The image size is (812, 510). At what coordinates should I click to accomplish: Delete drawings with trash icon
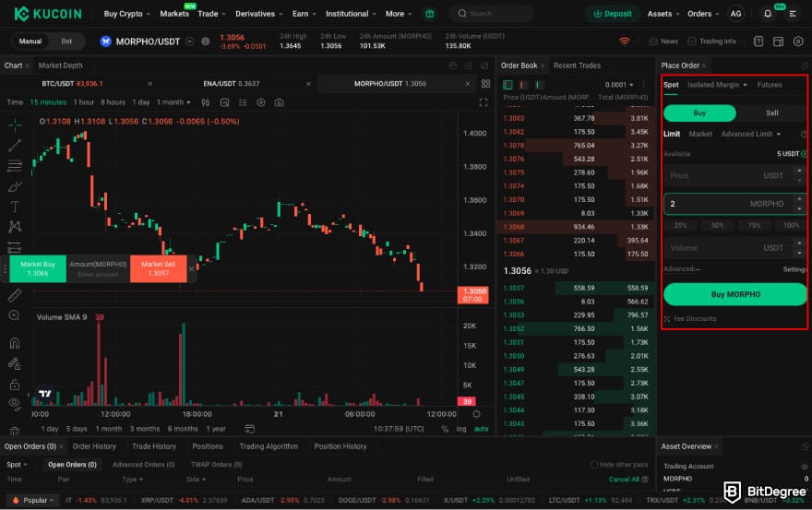pyautogui.click(x=15, y=431)
